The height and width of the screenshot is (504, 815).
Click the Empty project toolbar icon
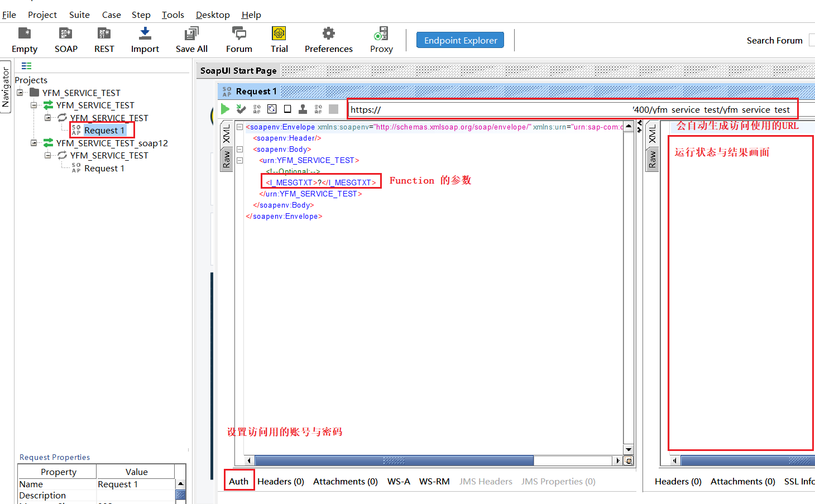click(x=25, y=33)
